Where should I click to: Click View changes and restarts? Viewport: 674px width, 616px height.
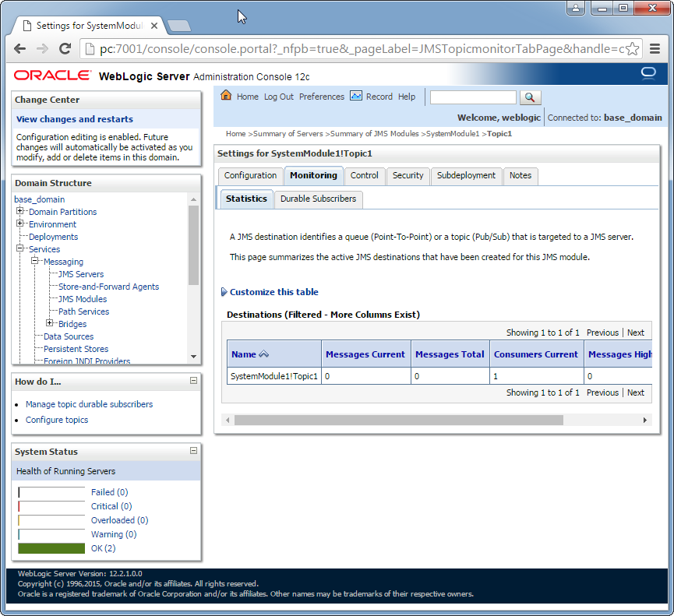(75, 119)
